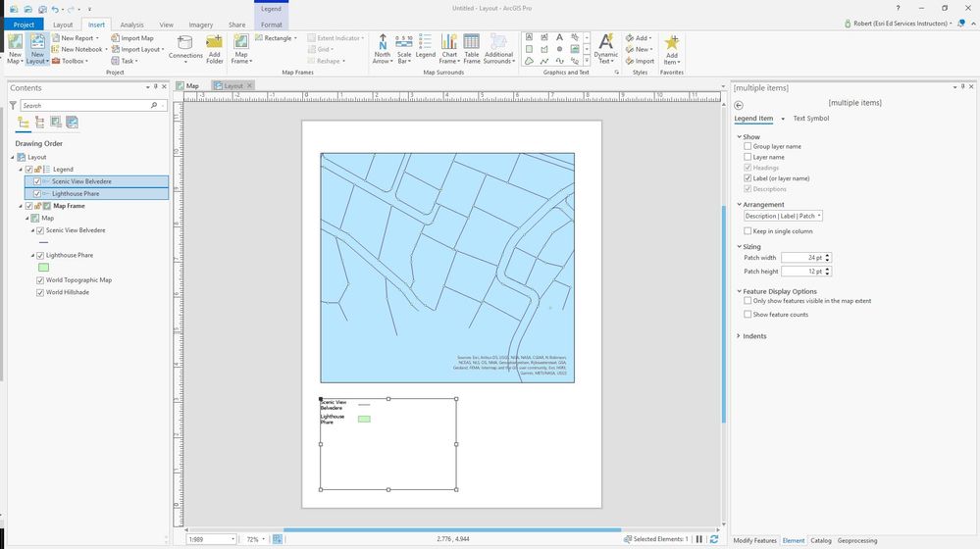The height and width of the screenshot is (549, 980).
Task: Open the Help question mark icon
Action: tap(899, 8)
